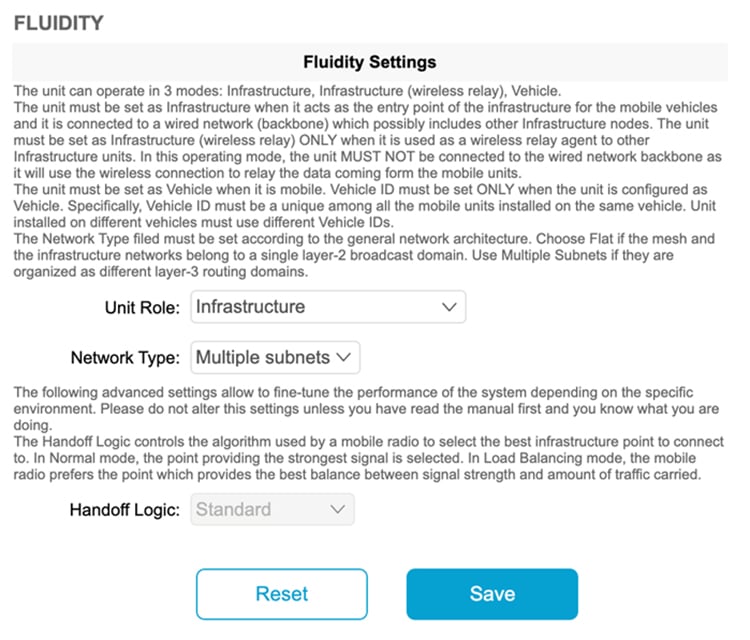The image size is (750, 640).
Task: Click the chevron arrow in Unit Role box
Action: click(449, 307)
